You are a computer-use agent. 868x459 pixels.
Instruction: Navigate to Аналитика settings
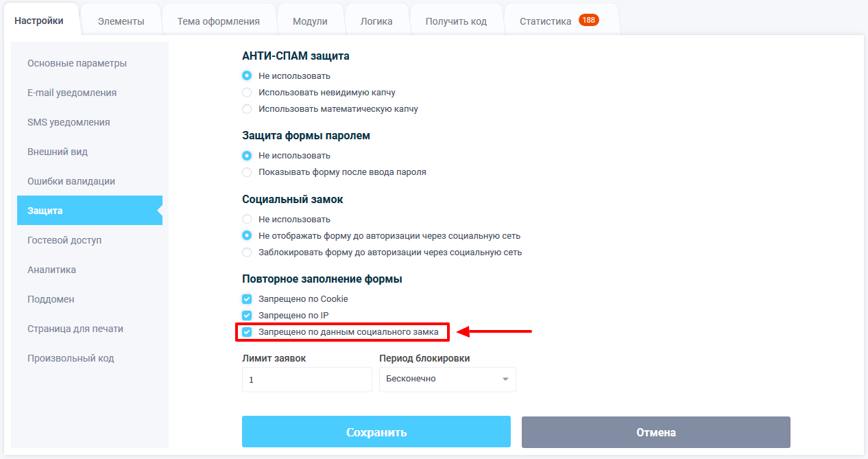pyautogui.click(x=51, y=269)
